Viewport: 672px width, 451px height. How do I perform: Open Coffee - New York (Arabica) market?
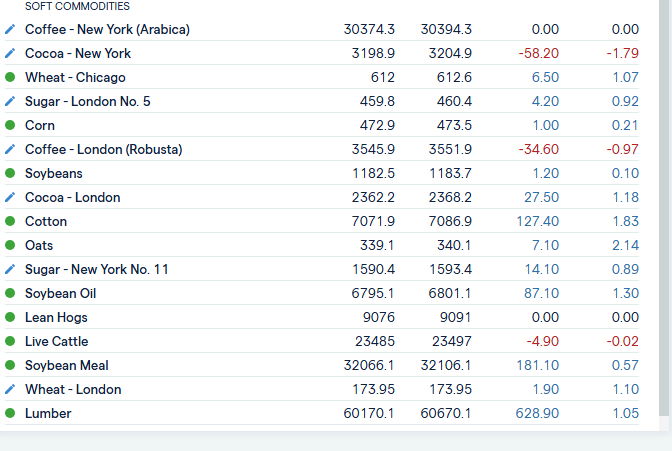click(x=107, y=29)
